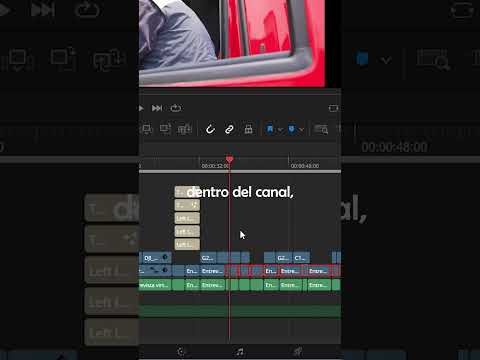
Task: Select the blue 'En..' clip before first 'Entrev...'
Action: coord(192,271)
